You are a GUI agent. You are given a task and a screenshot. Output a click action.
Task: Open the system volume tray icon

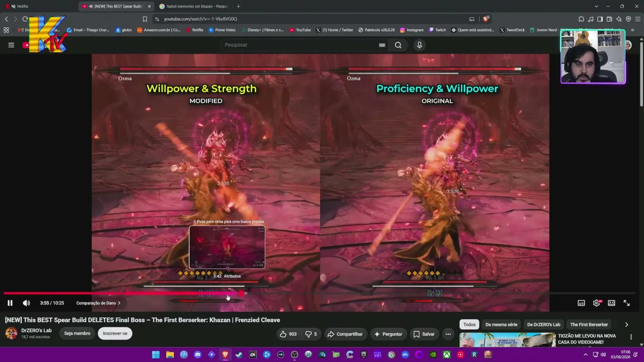point(603,354)
